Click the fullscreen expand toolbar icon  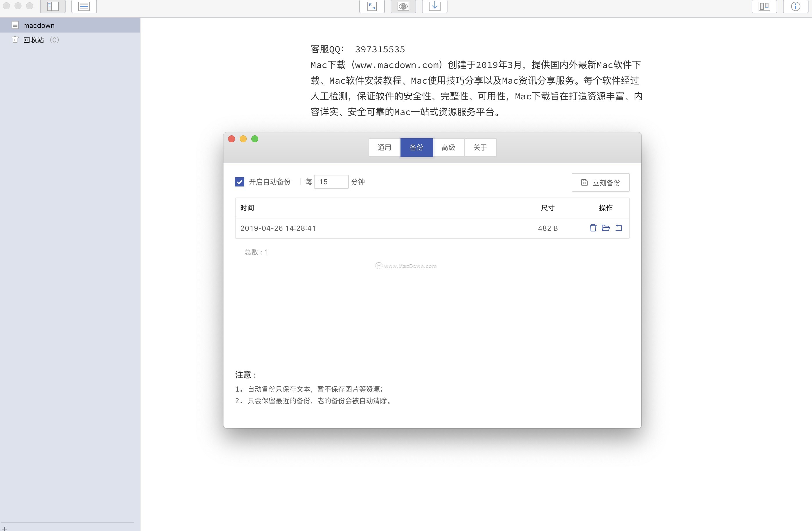[x=372, y=6]
